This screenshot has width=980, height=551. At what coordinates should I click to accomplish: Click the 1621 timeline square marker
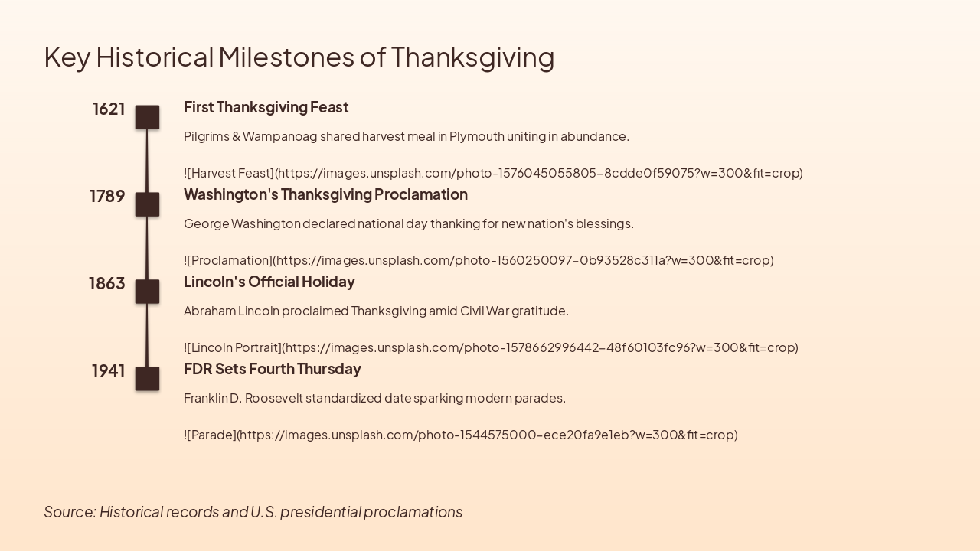click(147, 117)
